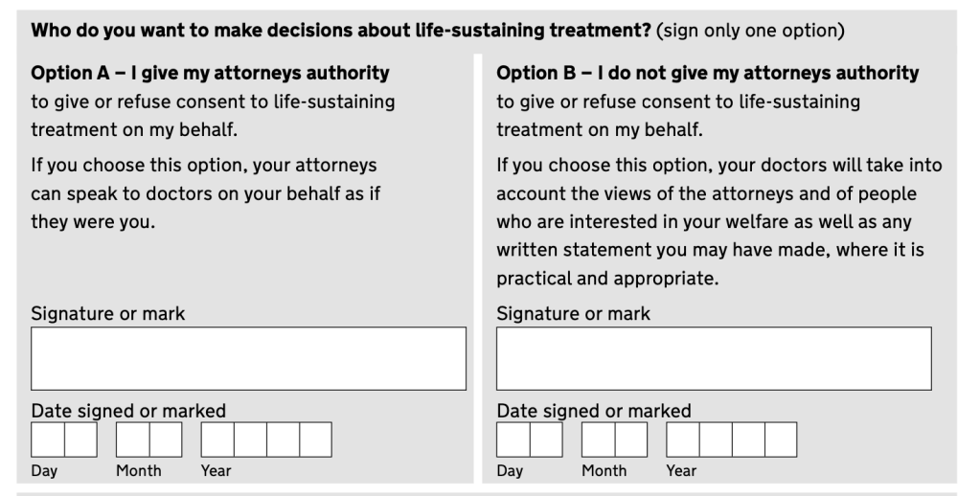The image size is (980, 496).
Task: Click second Month box under Option A
Action: click(x=165, y=440)
